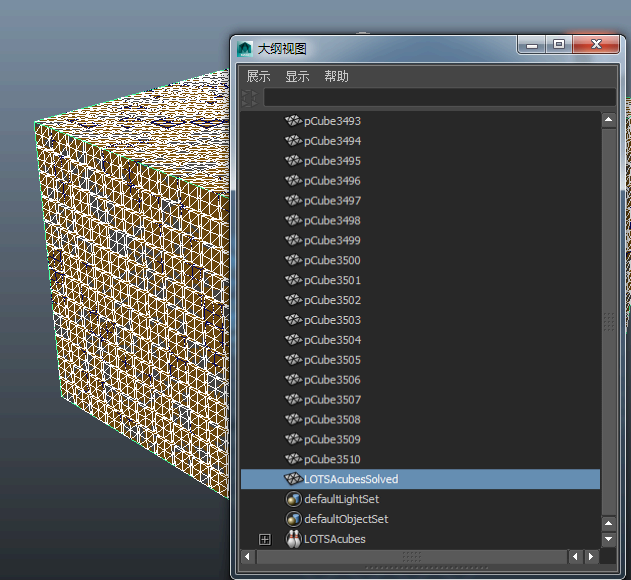Select defaultObjectSet in the outliner
This screenshot has width=631, height=580.
coord(346,519)
